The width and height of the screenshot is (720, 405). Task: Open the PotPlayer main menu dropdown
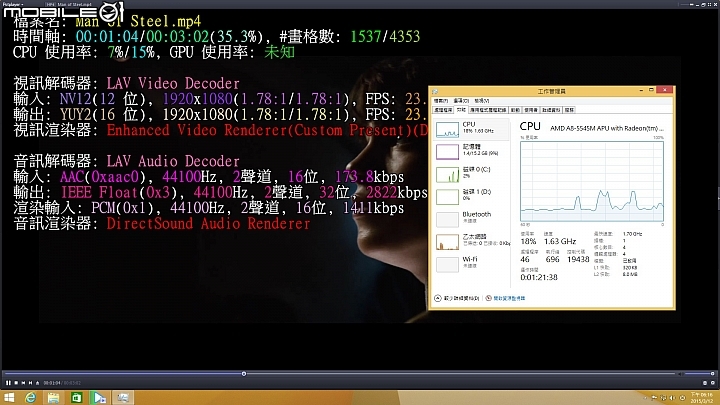pyautogui.click(x=12, y=4)
